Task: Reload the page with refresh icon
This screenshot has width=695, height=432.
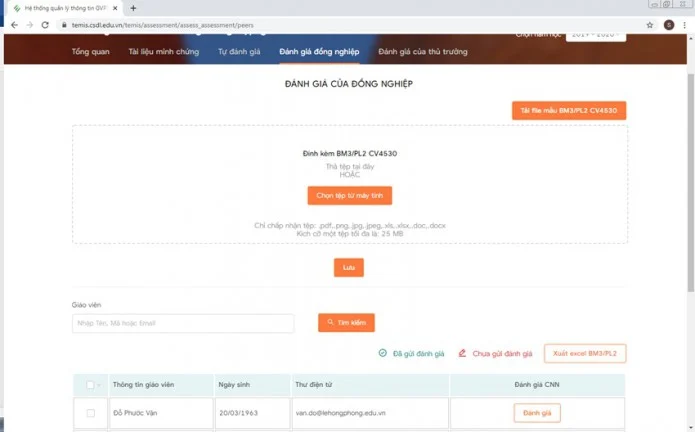Action: click(x=45, y=25)
